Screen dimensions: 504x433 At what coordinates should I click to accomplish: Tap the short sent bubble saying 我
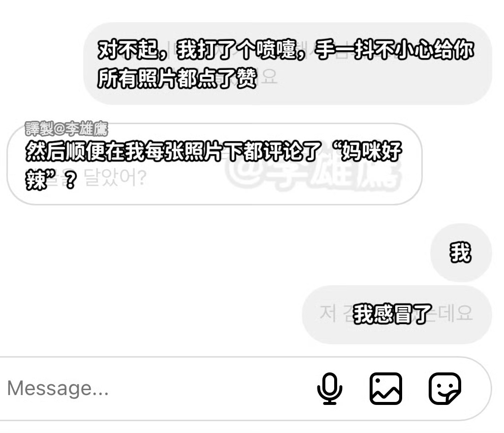461,253
